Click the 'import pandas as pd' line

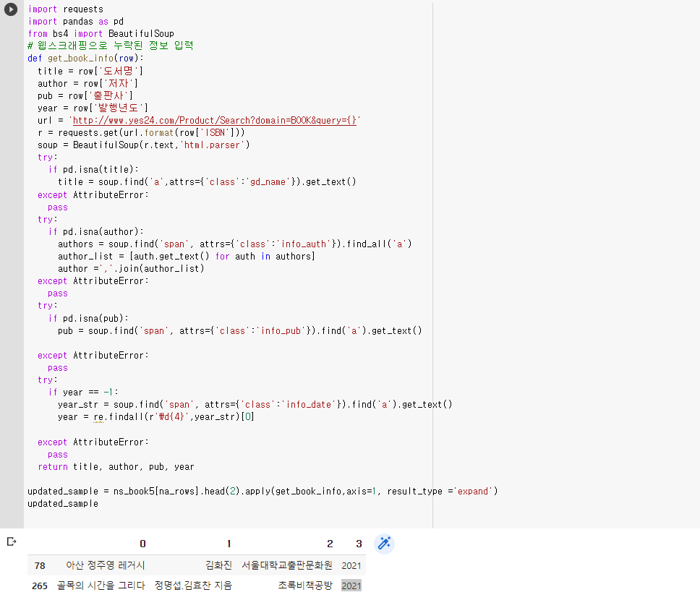[75, 22]
